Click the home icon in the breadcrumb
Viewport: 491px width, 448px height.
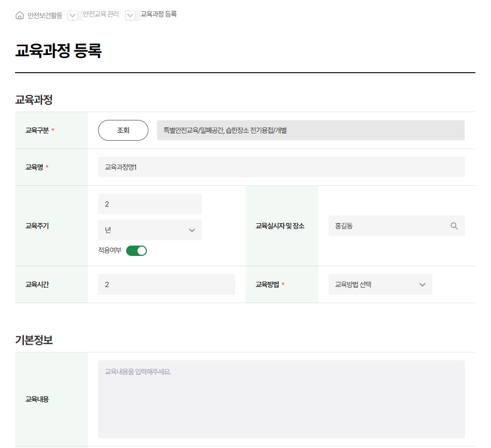pos(20,16)
